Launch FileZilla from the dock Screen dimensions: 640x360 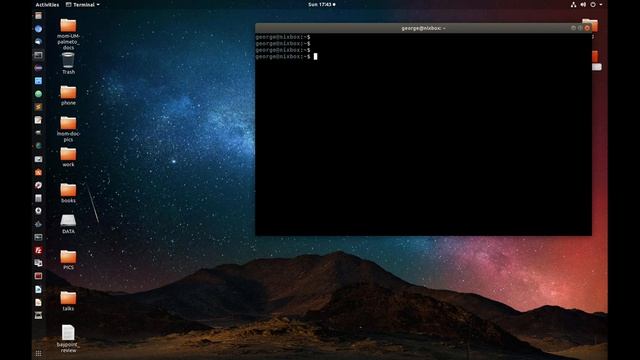click(x=38, y=250)
